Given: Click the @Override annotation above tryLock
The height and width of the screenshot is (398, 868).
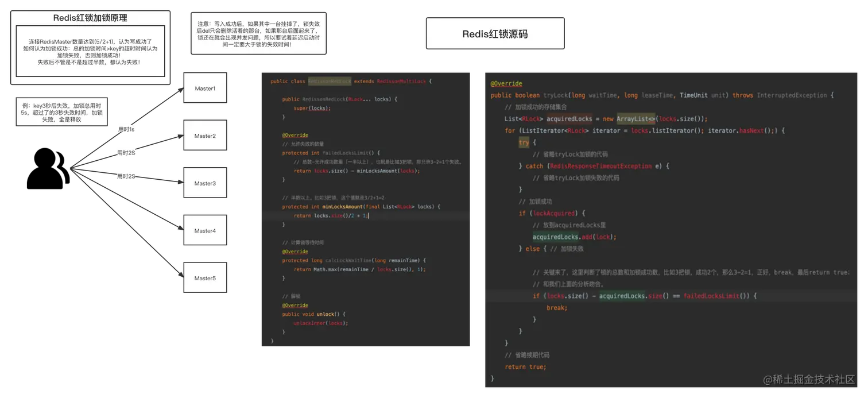Looking at the screenshot, I should point(506,83).
